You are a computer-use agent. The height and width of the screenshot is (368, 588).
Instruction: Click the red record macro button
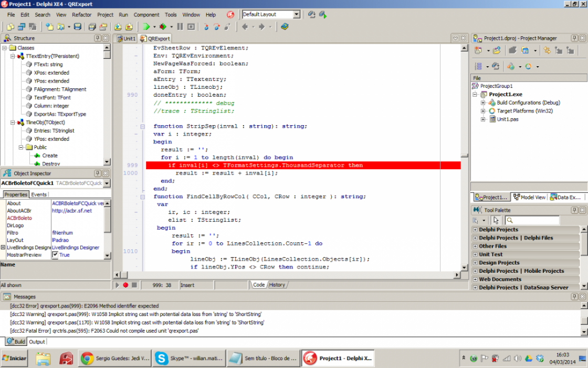[125, 285]
